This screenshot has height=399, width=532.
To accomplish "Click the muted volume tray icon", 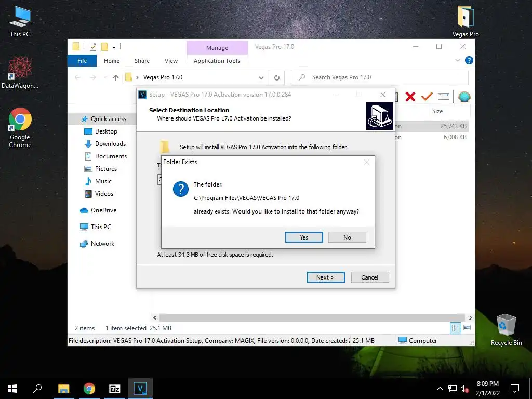I will pyautogui.click(x=465, y=389).
